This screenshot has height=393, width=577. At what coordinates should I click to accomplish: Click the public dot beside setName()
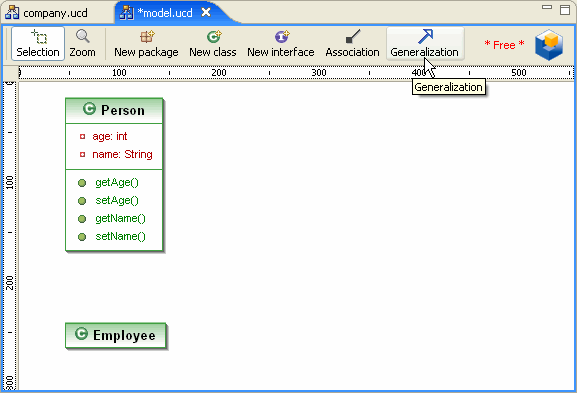(82, 237)
